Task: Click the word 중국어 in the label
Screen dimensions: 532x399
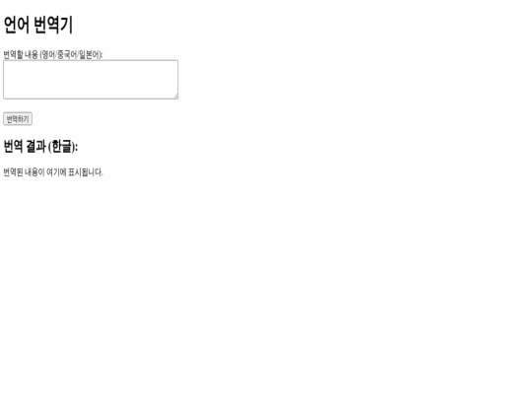Action: click(67, 54)
